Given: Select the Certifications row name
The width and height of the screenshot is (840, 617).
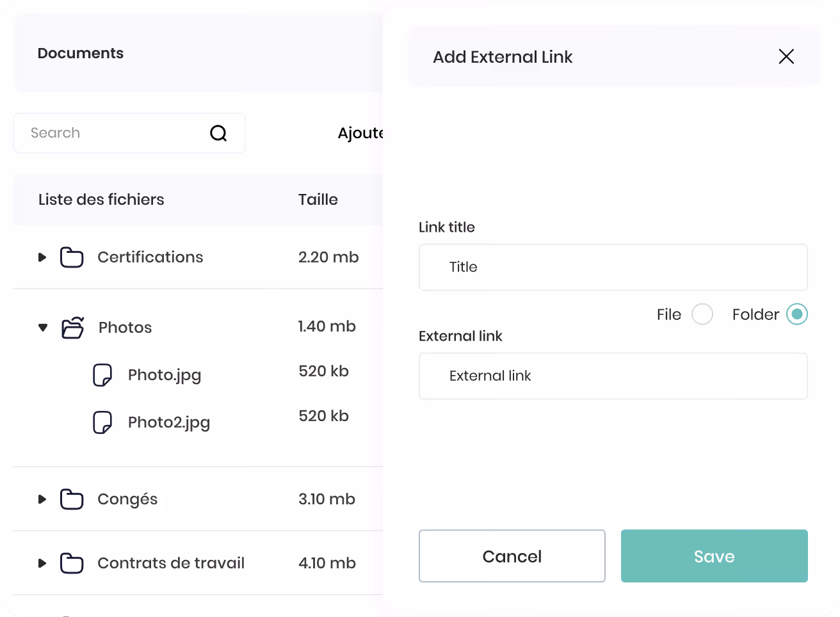Looking at the screenshot, I should (x=150, y=257).
